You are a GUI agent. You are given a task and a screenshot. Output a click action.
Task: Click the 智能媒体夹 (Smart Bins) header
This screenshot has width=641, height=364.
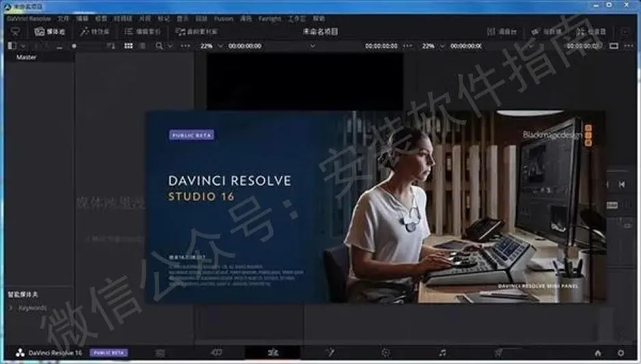click(x=23, y=294)
